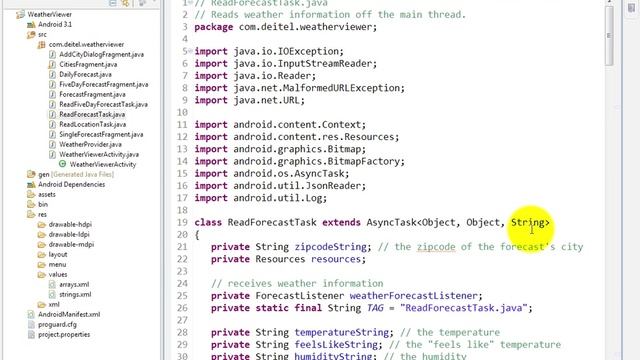The height and width of the screenshot is (360, 640).
Task: Click 'InputStreamReader' on line 6
Action: [325, 63]
